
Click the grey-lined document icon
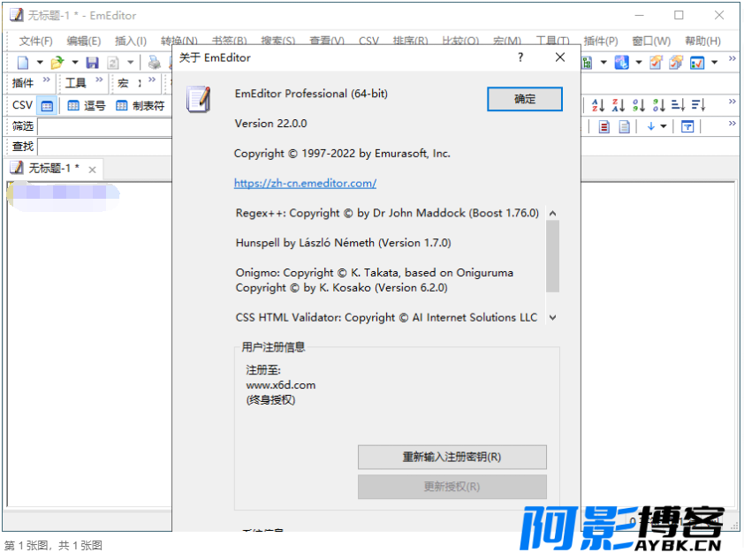pyautogui.click(x=625, y=126)
